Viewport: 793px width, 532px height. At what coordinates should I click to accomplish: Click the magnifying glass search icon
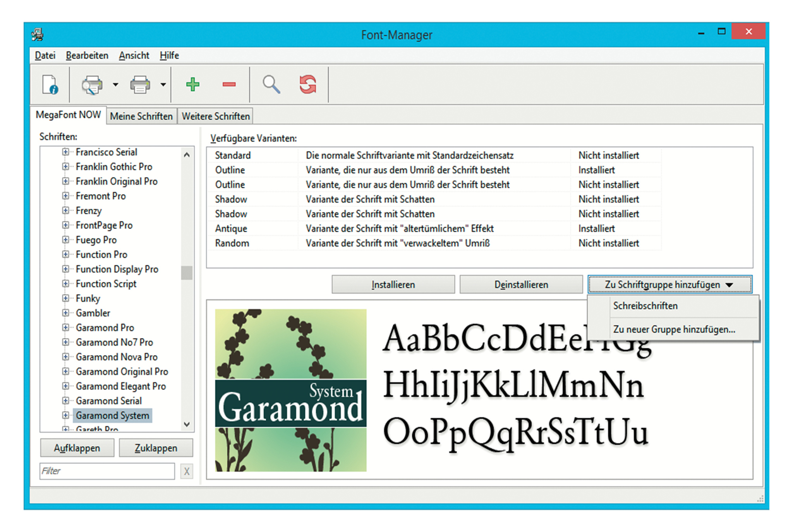pos(271,84)
